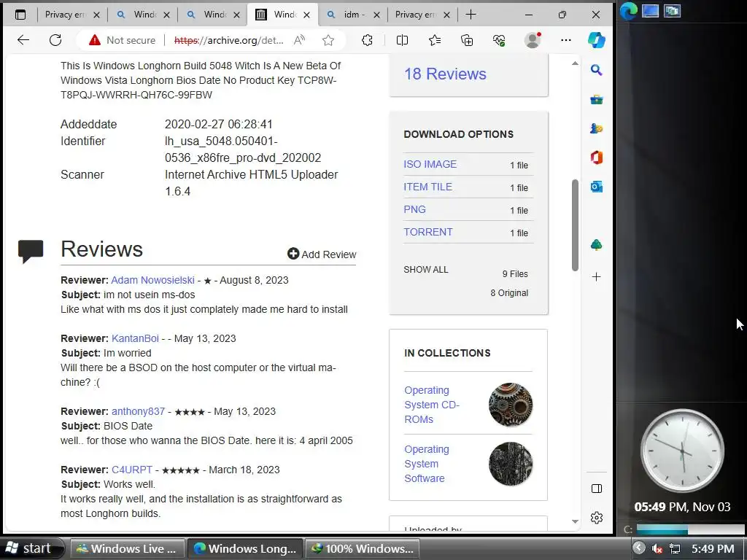Download the TORRENT file

click(x=427, y=232)
